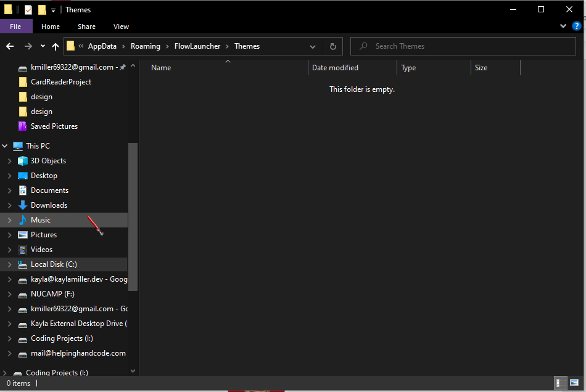Go up one level with the Up arrow
586x392 pixels.
coord(55,46)
